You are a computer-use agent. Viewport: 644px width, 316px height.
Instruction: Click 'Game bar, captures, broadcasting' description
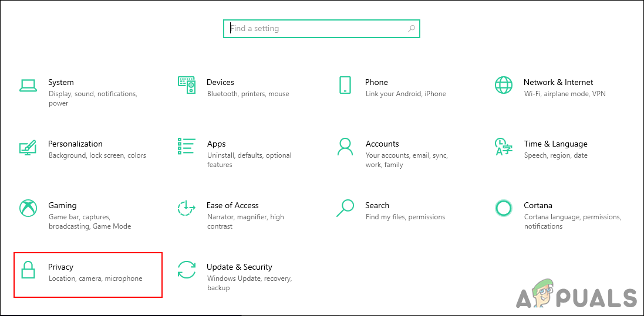click(90, 222)
